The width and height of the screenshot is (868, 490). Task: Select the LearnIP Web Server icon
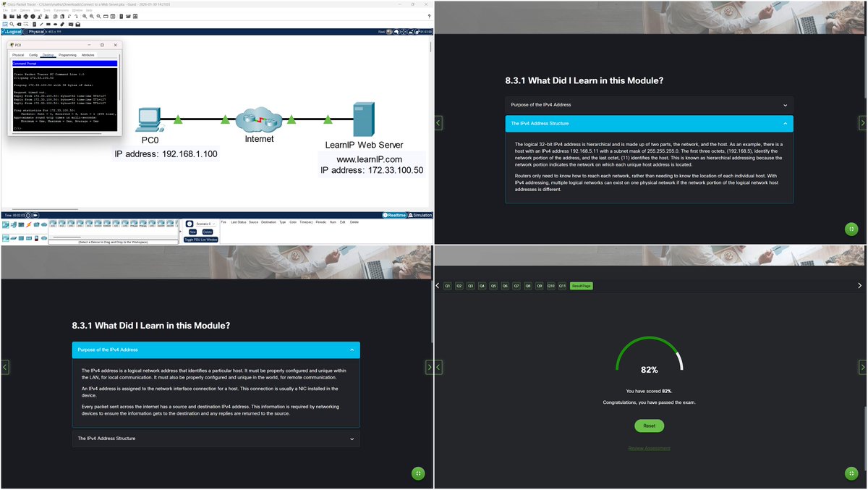[x=364, y=119]
